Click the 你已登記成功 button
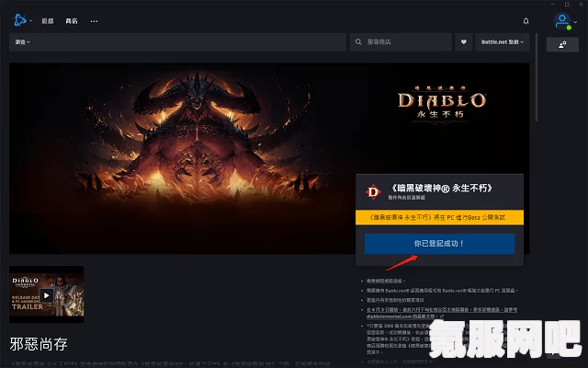 click(439, 244)
